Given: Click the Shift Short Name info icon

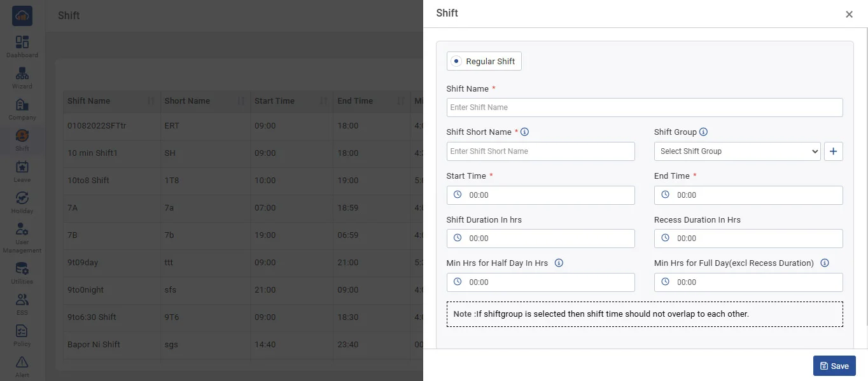Looking at the screenshot, I should pos(525,132).
